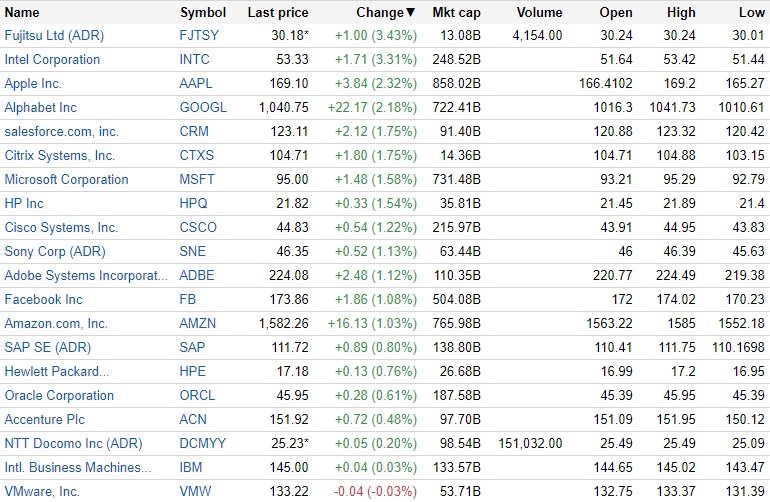Open the NTT Docomo Inc (ADR) link
This screenshot has width=770, height=502.
point(73,443)
